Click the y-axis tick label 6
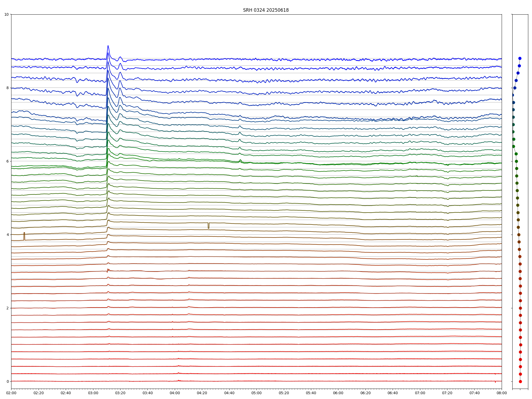The height and width of the screenshot is (399, 532). pos(7,161)
